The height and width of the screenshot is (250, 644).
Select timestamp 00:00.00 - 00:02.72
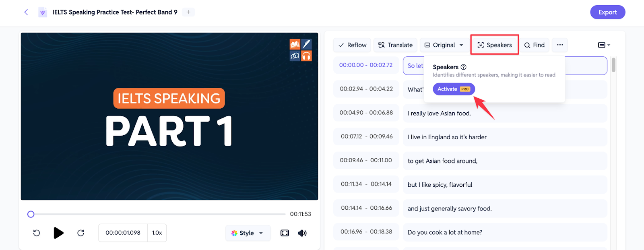(366, 65)
